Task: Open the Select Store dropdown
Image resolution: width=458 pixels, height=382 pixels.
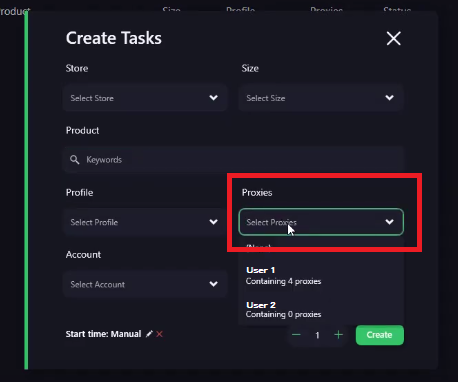Action: point(145,98)
